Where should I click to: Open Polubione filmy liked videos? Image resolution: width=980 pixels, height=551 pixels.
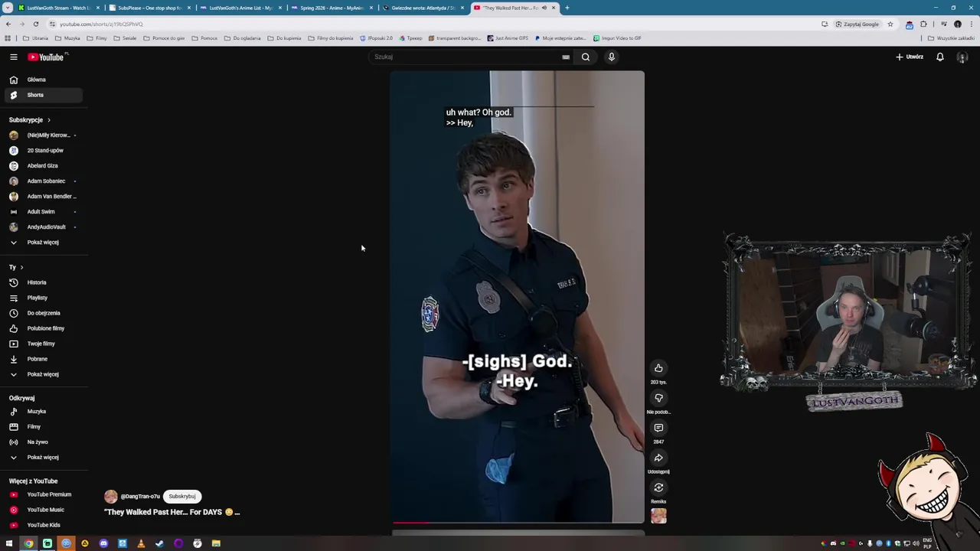(x=43, y=328)
